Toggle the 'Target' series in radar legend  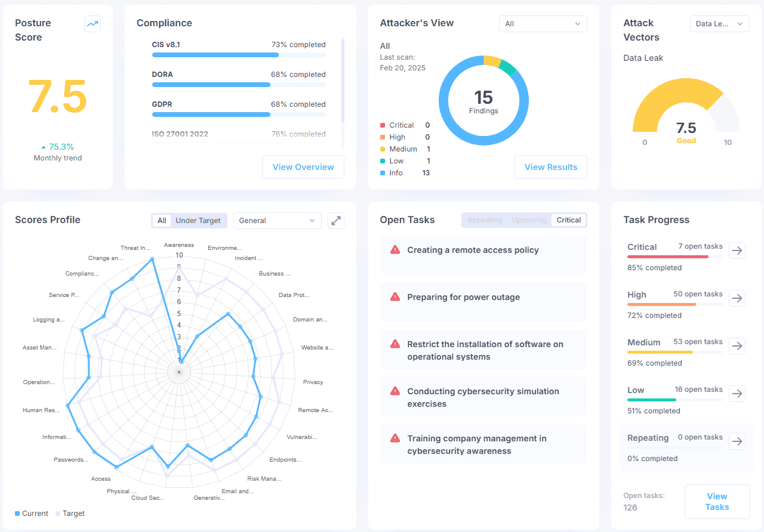click(70, 514)
